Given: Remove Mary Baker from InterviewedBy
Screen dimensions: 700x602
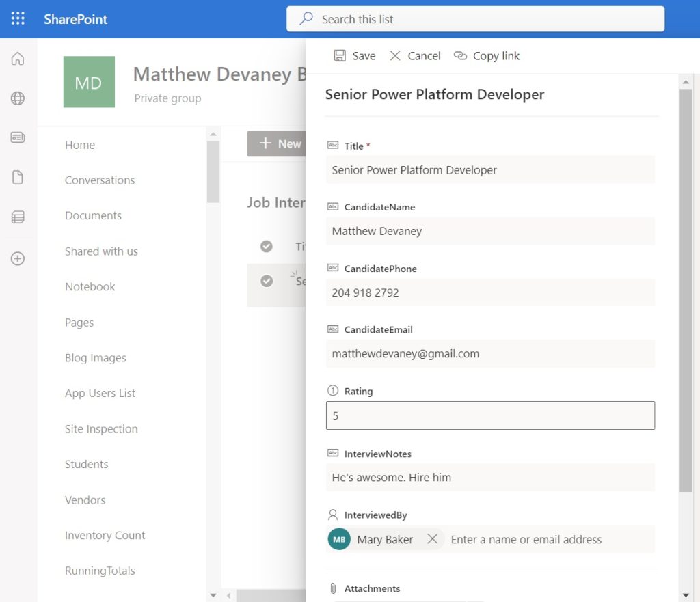Looking at the screenshot, I should (433, 539).
